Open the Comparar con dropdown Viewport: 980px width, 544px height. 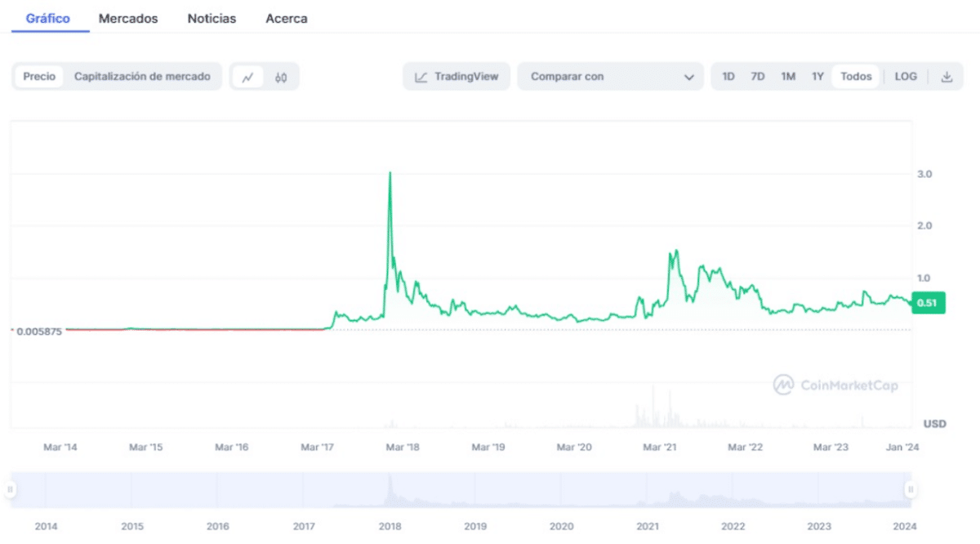click(x=610, y=76)
